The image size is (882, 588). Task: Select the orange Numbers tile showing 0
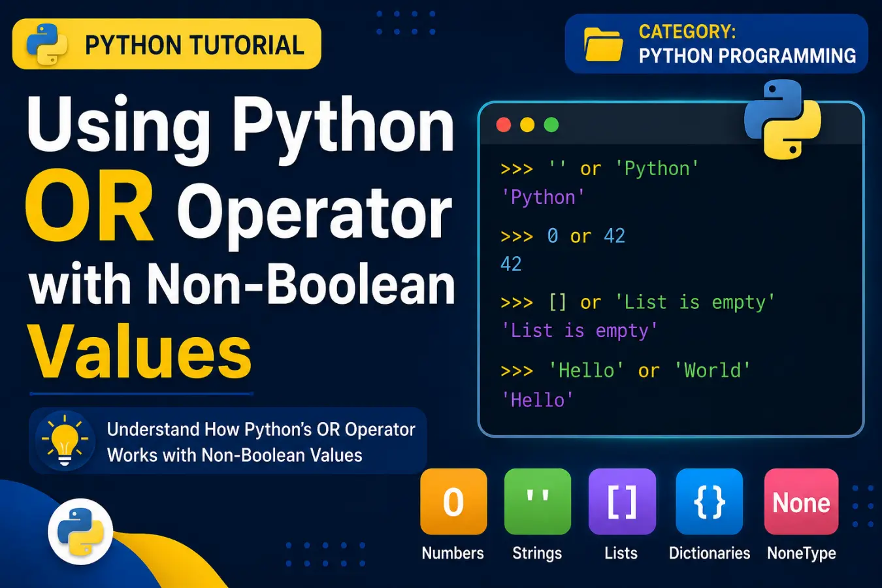453,501
